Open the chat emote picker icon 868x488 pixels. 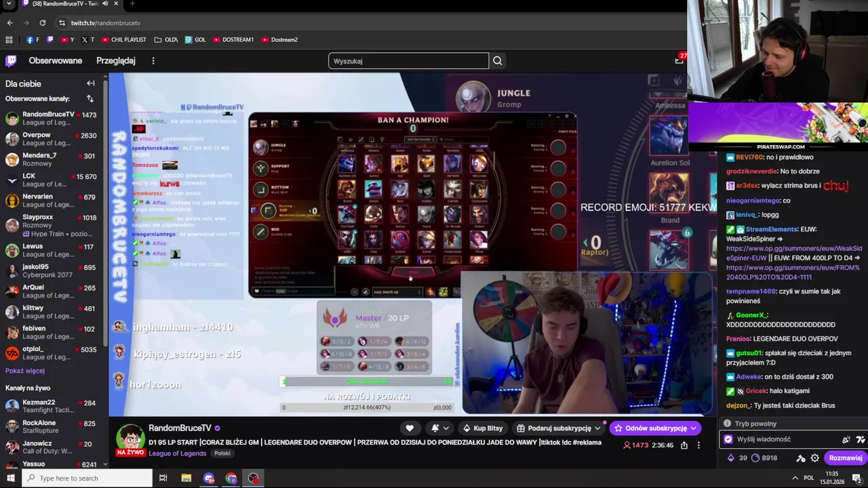[861, 439]
